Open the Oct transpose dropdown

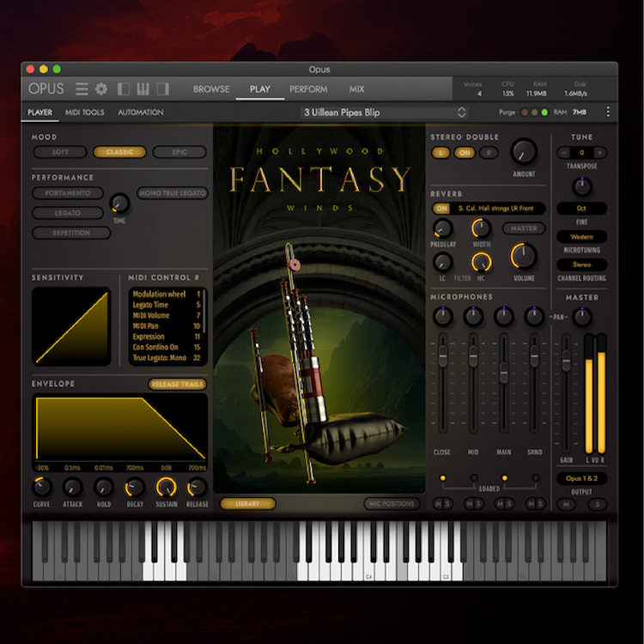pyautogui.click(x=581, y=209)
